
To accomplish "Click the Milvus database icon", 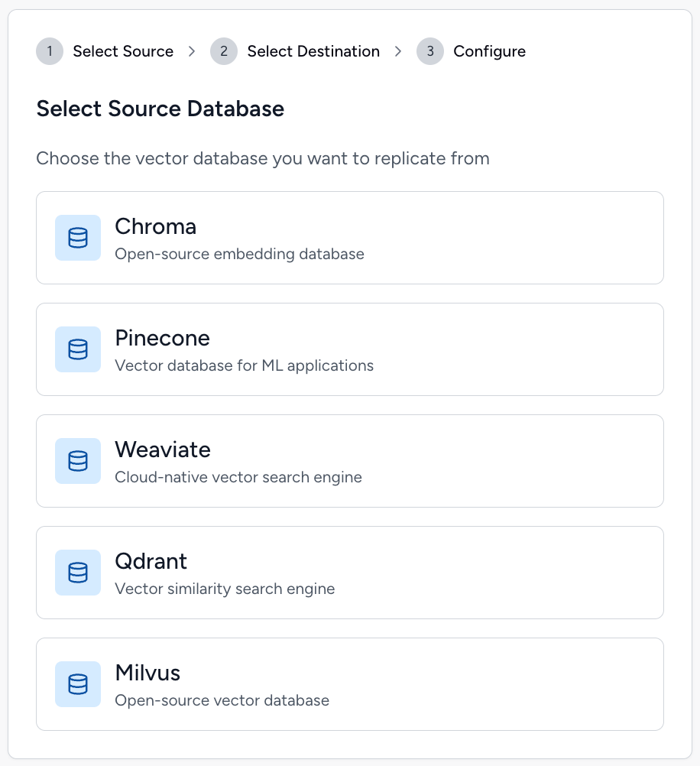I will (x=78, y=684).
